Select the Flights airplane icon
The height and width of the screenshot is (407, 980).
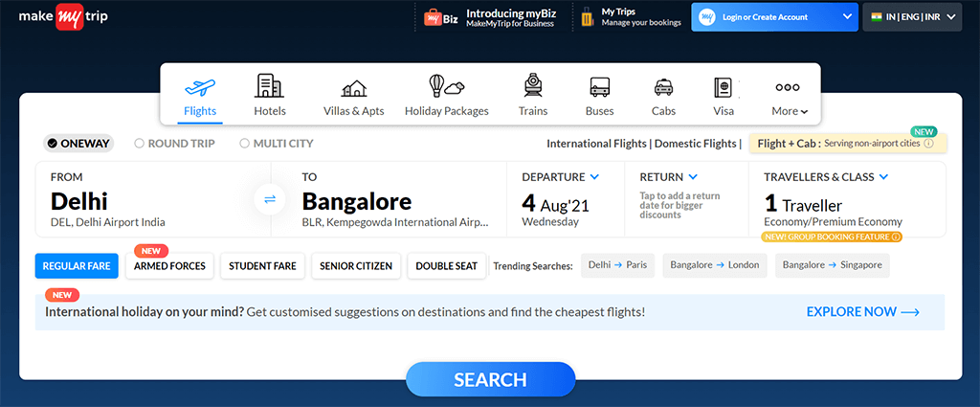point(200,87)
